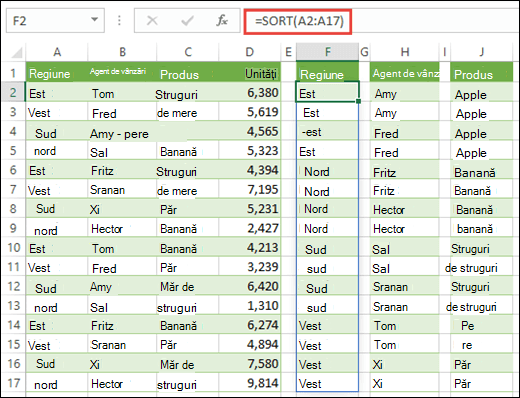Click the Name Box showing F2
The width and height of the screenshot is (520, 398).
pos(55,21)
